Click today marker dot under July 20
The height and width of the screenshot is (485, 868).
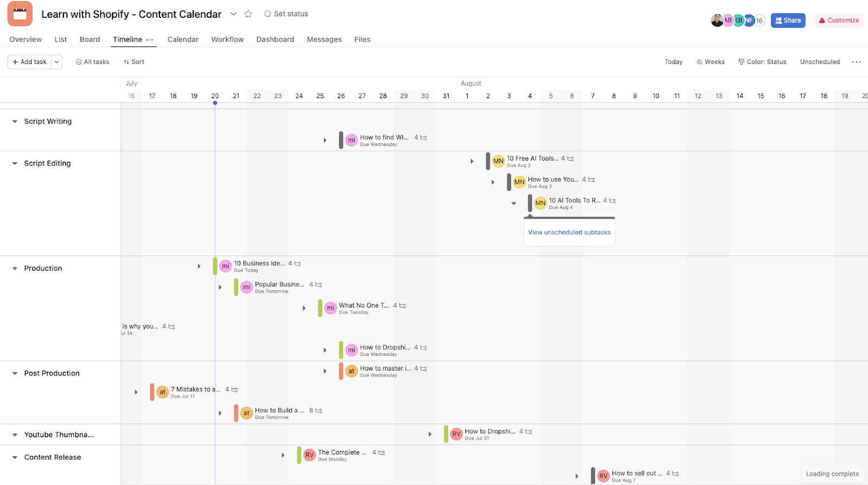click(215, 103)
